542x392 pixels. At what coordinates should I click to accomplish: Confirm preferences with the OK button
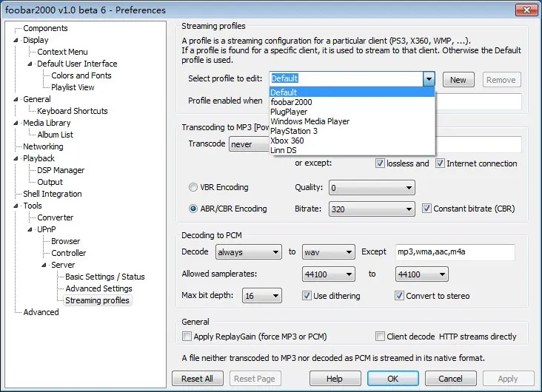point(393,379)
